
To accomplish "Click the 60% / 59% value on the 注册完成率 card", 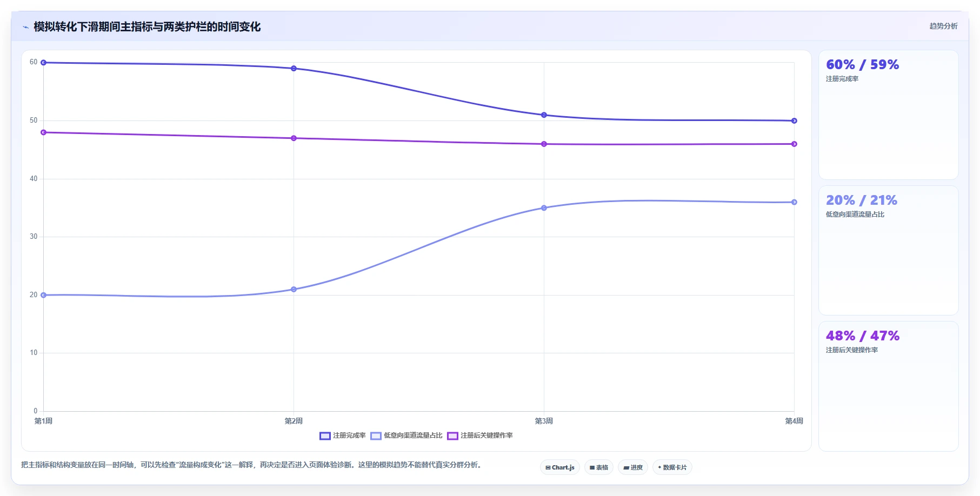I will click(x=862, y=65).
